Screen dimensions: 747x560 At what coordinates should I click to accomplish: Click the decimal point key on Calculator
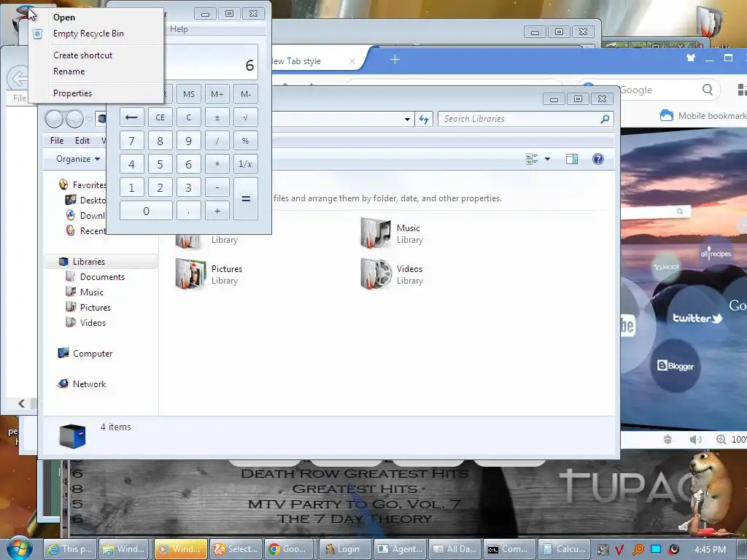(x=189, y=211)
